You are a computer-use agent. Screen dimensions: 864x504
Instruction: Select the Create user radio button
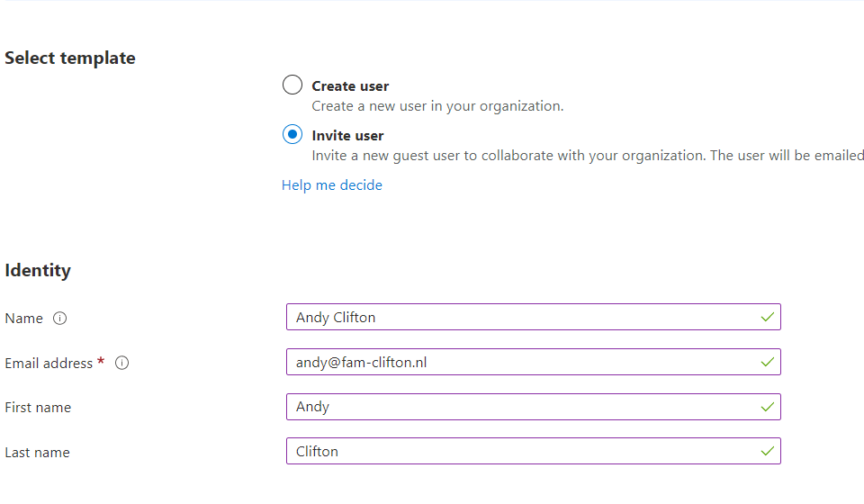[x=292, y=85]
